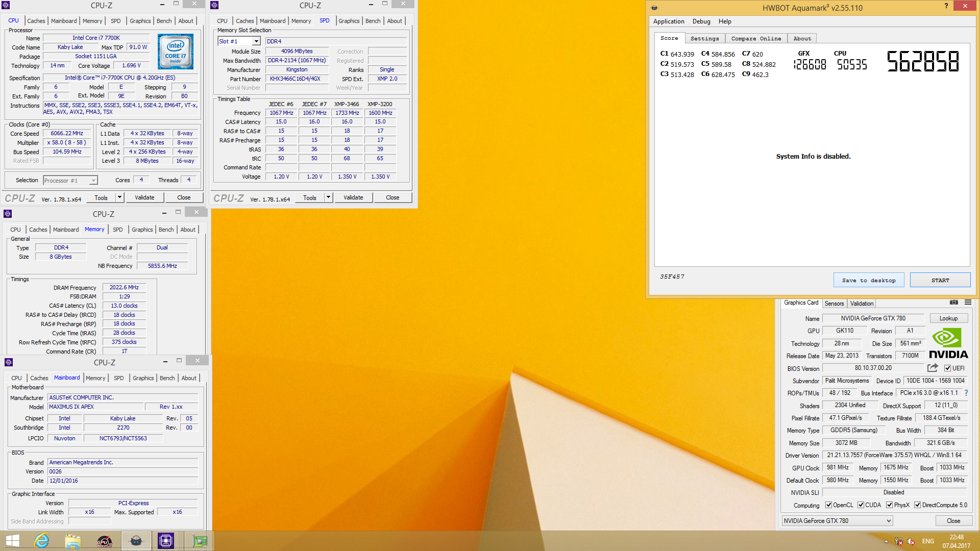Switch to GPU-Z Sensors tab
Image resolution: width=980 pixels, height=551 pixels.
834,304
